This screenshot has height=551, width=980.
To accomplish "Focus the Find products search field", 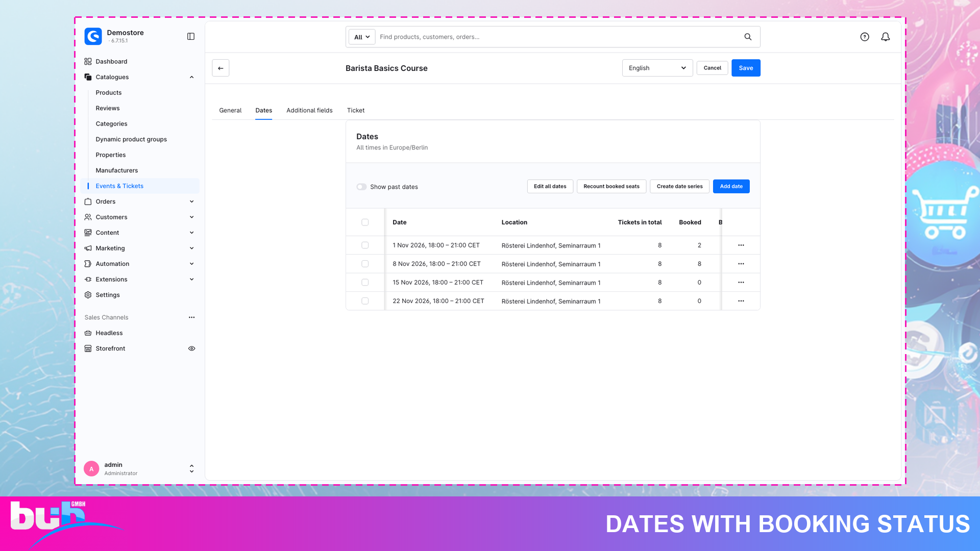I will coord(559,37).
